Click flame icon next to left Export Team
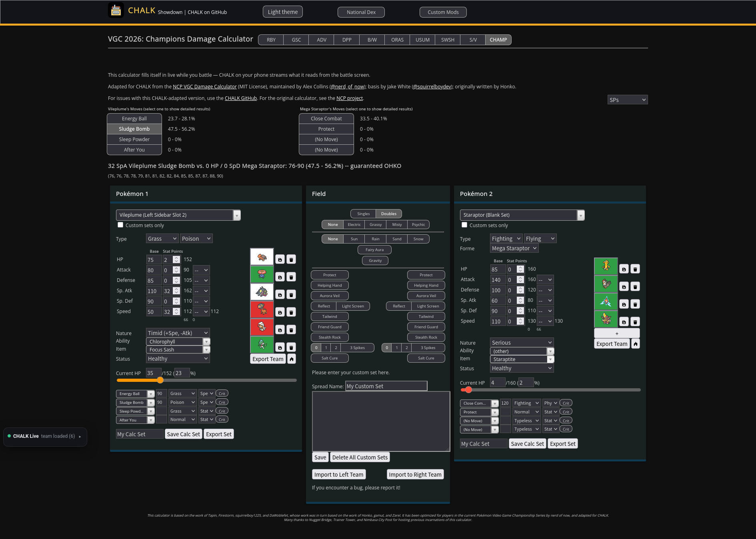Screen dimensions: 756x539 click(x=292, y=359)
